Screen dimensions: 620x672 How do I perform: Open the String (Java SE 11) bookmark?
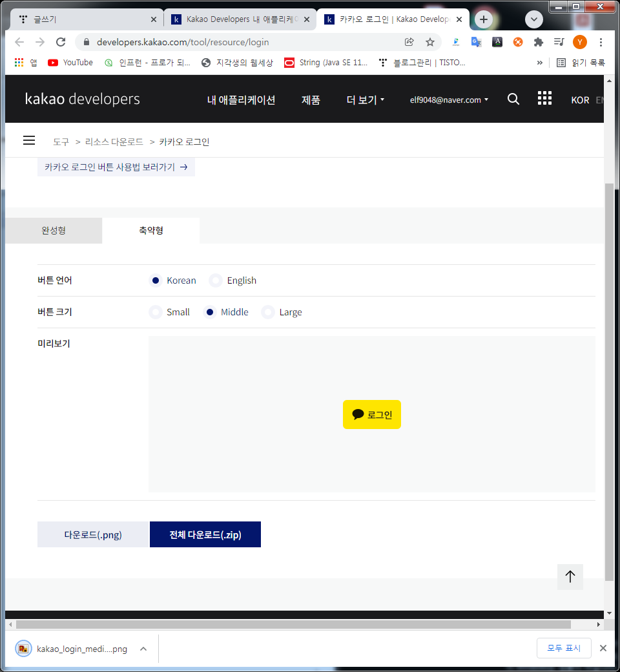point(326,63)
